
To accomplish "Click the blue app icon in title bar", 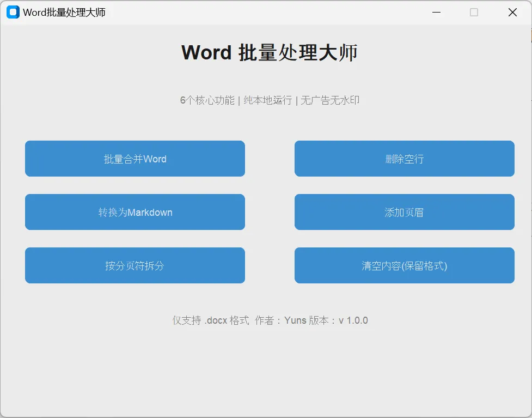I will [13, 12].
